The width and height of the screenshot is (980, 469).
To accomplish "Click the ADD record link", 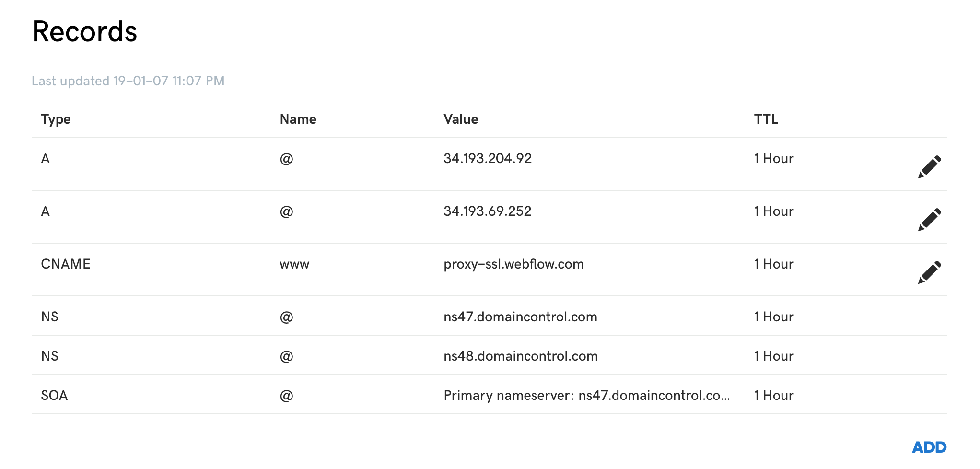I will pos(929,447).
